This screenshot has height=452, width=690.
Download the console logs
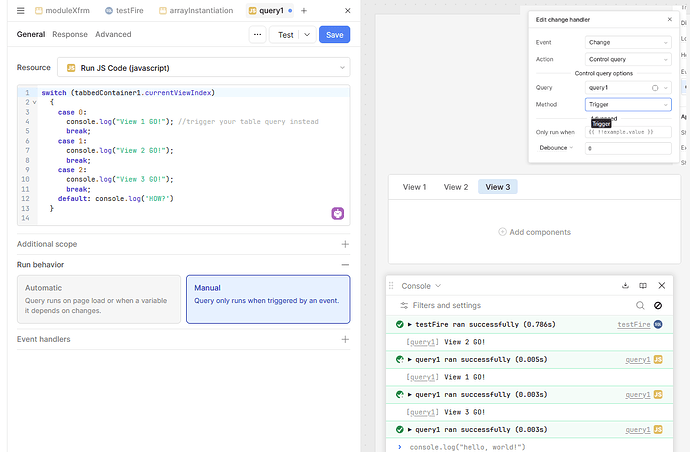coord(626,286)
